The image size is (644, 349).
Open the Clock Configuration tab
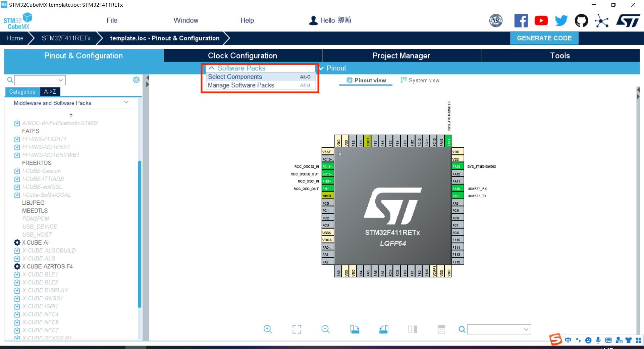point(242,56)
